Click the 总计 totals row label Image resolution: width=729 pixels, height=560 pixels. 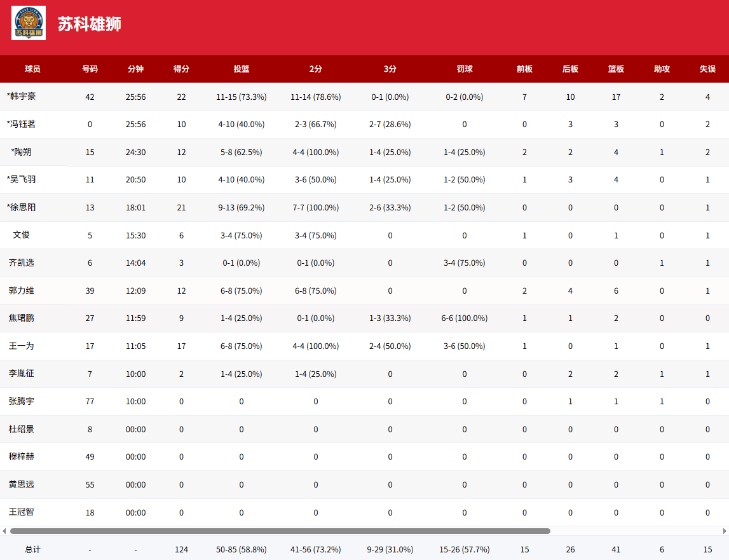32,549
